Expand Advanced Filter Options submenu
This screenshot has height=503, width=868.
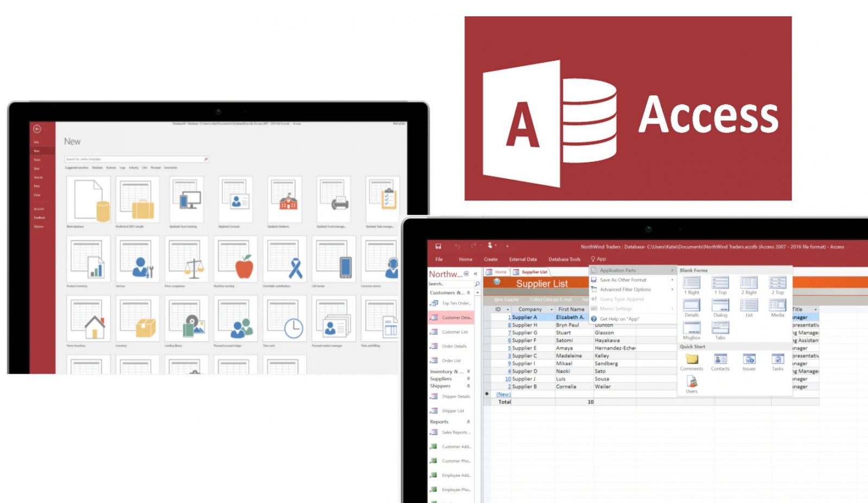click(x=632, y=289)
